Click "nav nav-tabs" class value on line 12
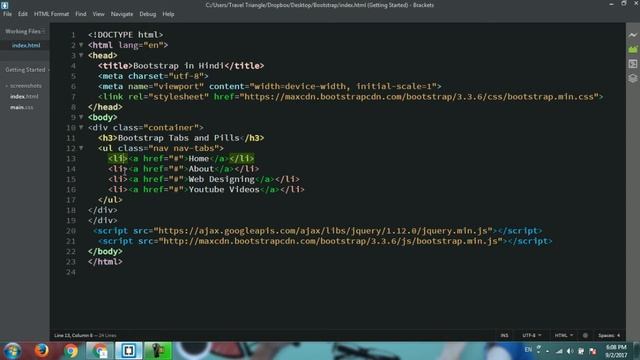 click(183, 148)
